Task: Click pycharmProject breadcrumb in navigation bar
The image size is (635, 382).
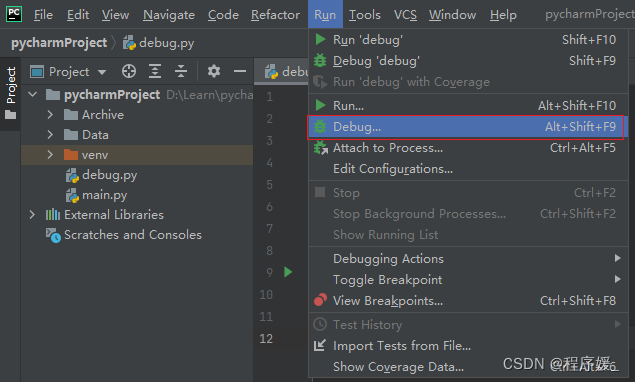Action: tap(59, 43)
